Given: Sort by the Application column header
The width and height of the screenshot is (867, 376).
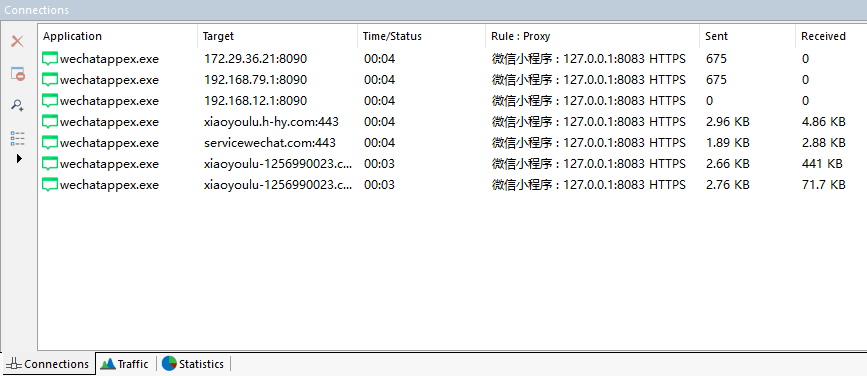Looking at the screenshot, I should [118, 36].
